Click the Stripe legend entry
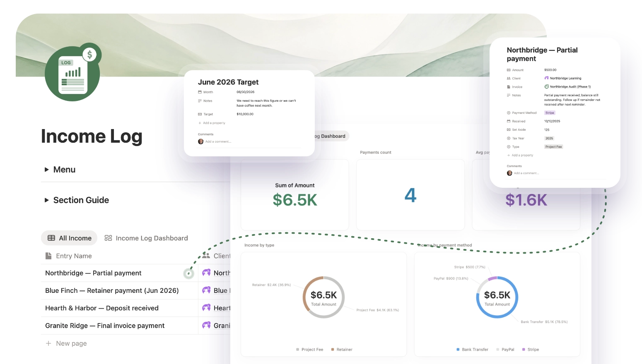The width and height of the screenshot is (642, 364). [531, 350]
